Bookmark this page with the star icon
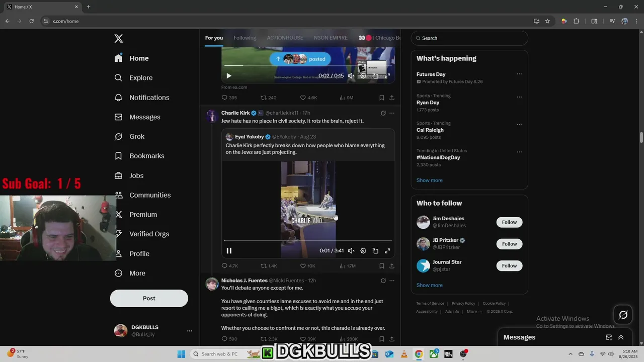This screenshot has width=644, height=362. 547,21
